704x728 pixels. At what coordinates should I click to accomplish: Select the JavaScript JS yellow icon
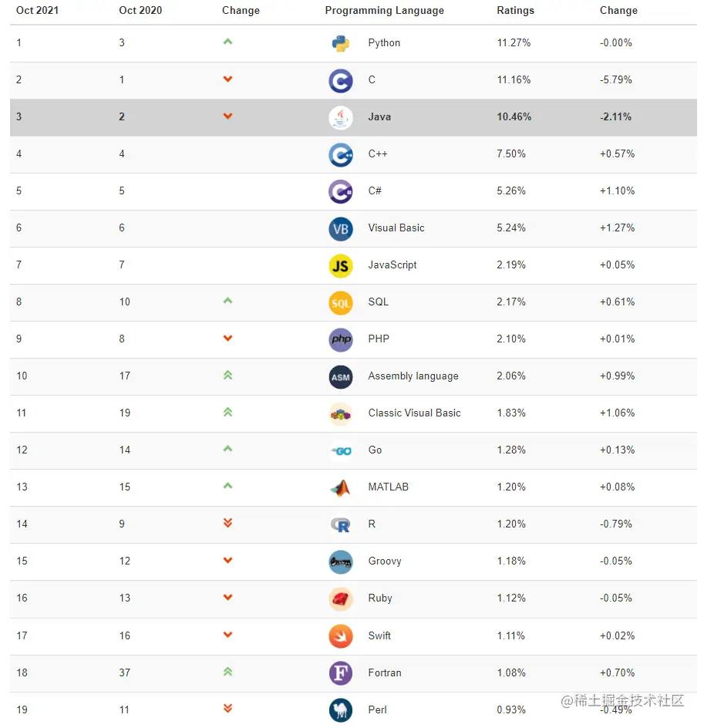[x=341, y=265]
